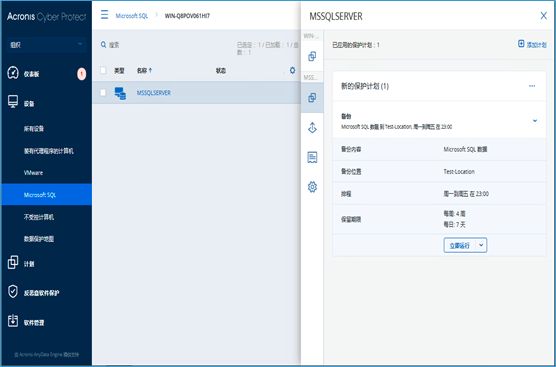This screenshot has width=556, height=367.
Task: Select Microsoft SQL in sidebar
Action: click(x=46, y=195)
